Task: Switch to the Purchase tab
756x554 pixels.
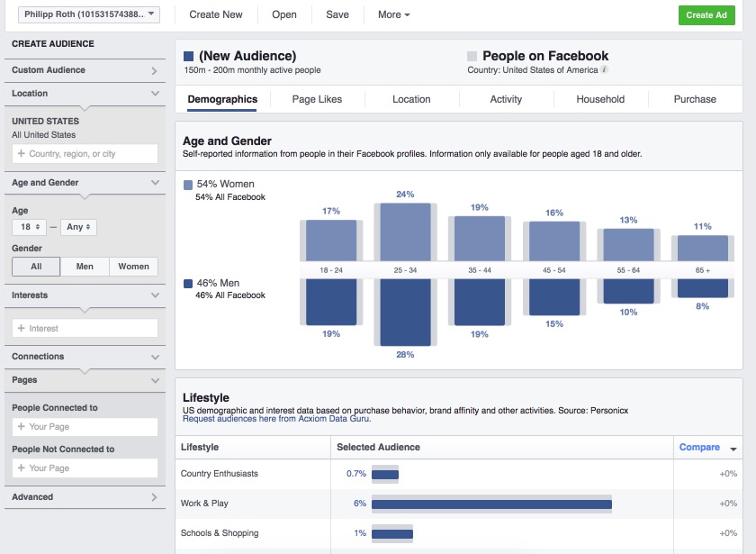Action: point(695,99)
